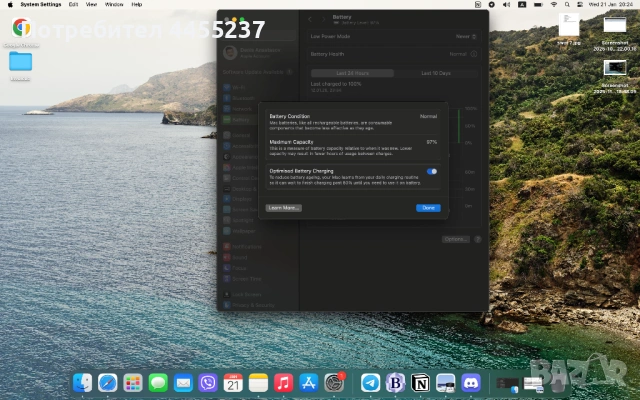Screen dimensions: 640x400
Task: Click the Wi-Fi menu bar icon
Action: point(554,4)
